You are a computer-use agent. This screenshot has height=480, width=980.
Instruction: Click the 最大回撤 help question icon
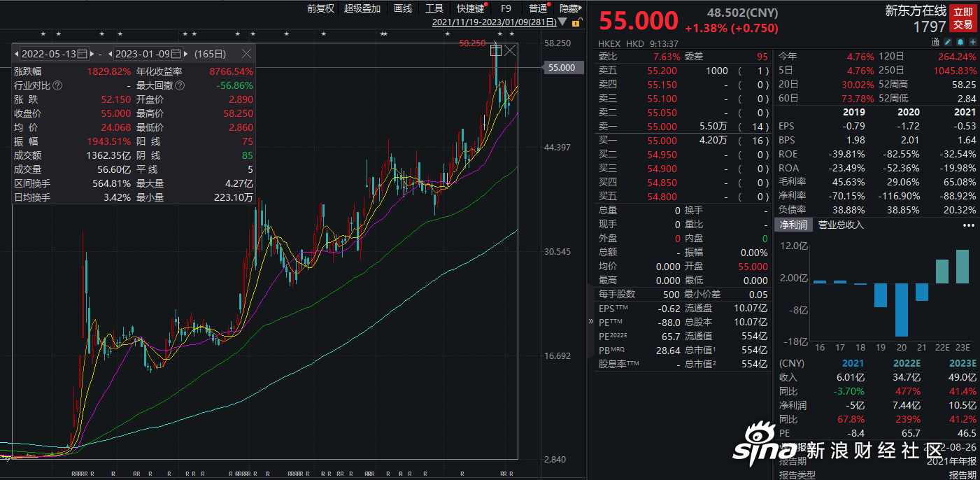pyautogui.click(x=180, y=85)
